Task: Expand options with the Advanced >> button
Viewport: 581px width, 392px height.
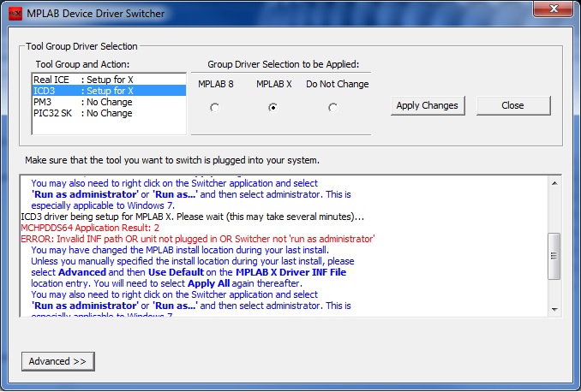Action: pyautogui.click(x=57, y=361)
